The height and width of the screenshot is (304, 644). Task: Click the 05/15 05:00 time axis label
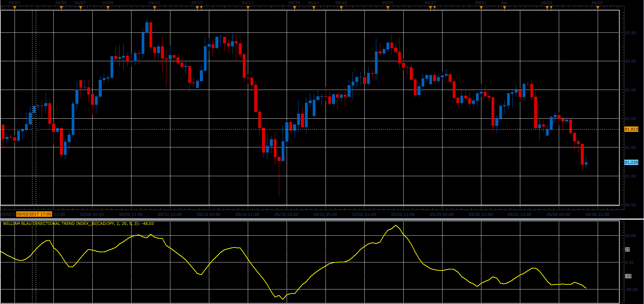pyautogui.click(x=209, y=214)
